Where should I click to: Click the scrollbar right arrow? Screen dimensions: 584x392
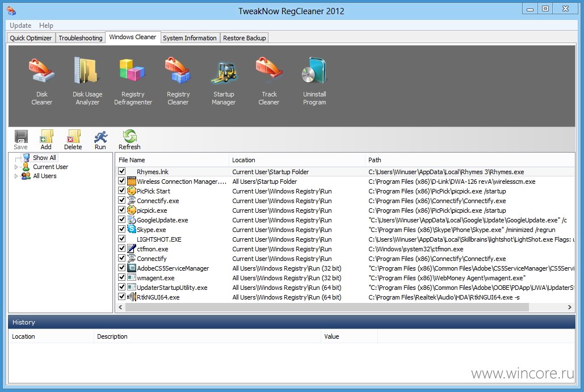coord(569,307)
